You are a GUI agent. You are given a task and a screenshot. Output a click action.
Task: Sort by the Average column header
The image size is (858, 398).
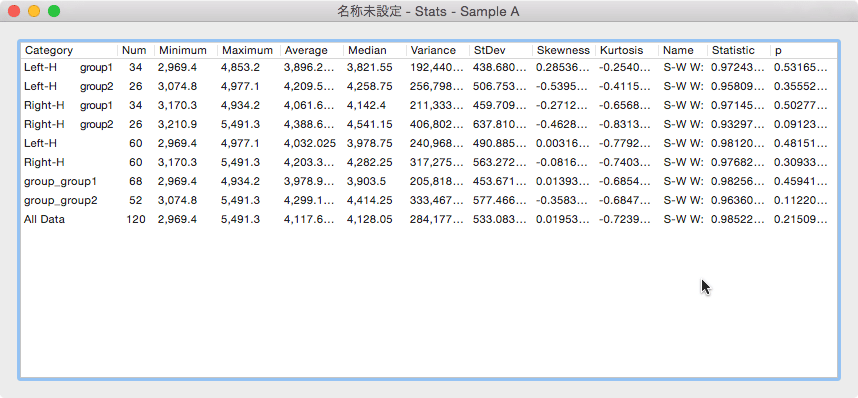(312, 50)
